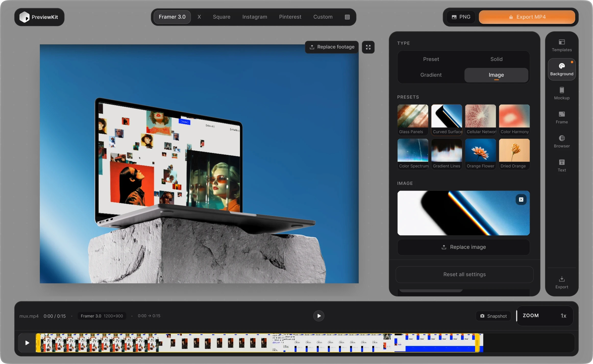Select the Glass Panels preset
The width and height of the screenshot is (593, 364).
point(413,120)
